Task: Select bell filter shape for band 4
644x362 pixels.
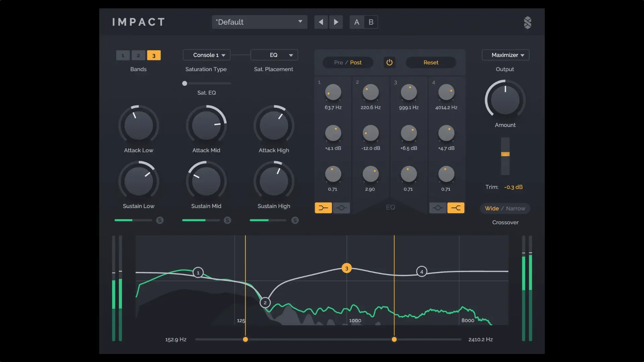Action: pyautogui.click(x=438, y=208)
